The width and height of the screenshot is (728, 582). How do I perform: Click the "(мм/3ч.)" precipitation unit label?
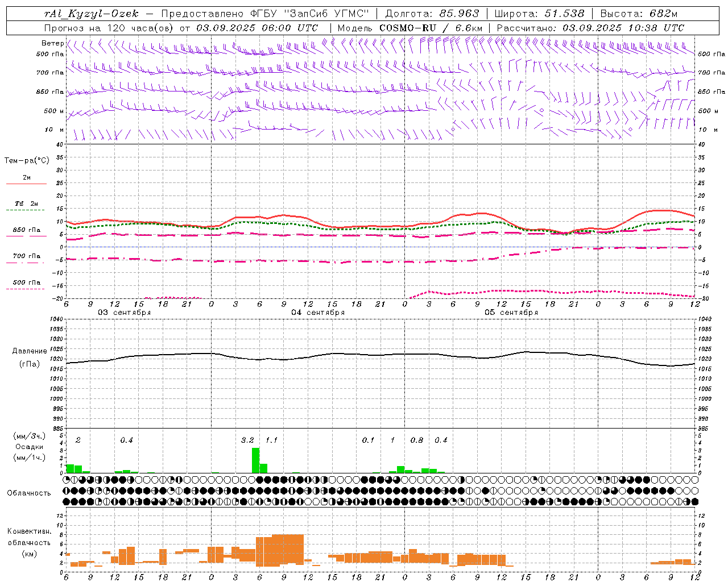point(30,436)
